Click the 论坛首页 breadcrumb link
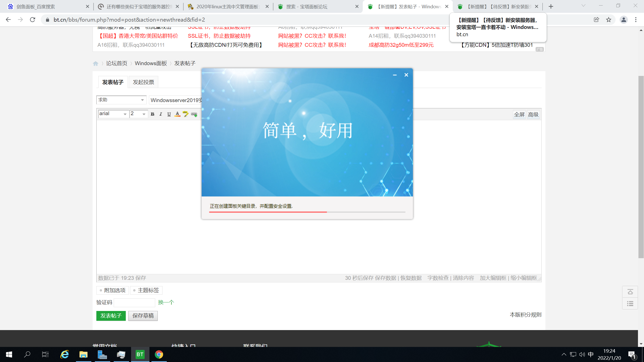The width and height of the screenshot is (644, 362). [x=117, y=63]
